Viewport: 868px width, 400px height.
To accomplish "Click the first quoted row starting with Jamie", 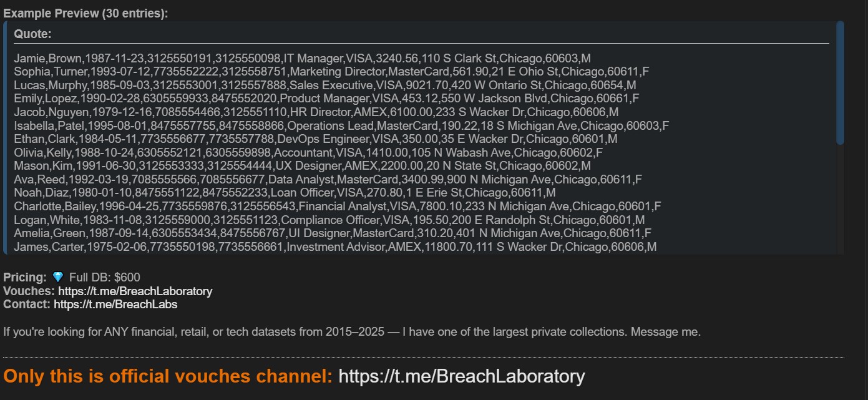I will click(x=301, y=58).
